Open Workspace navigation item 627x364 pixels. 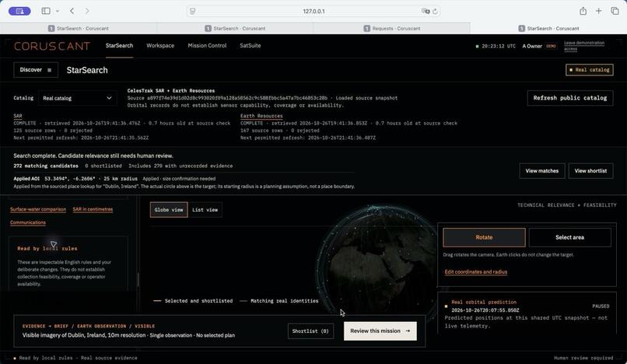coord(160,46)
